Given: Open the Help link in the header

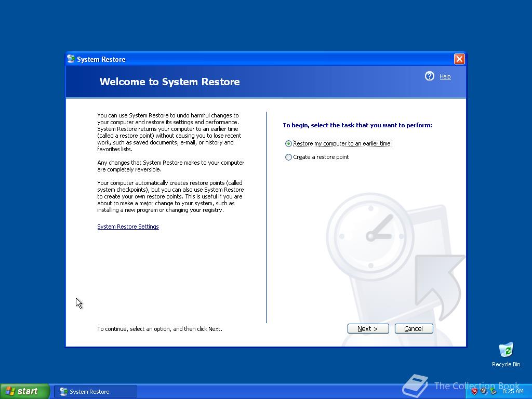Looking at the screenshot, I should (x=445, y=76).
